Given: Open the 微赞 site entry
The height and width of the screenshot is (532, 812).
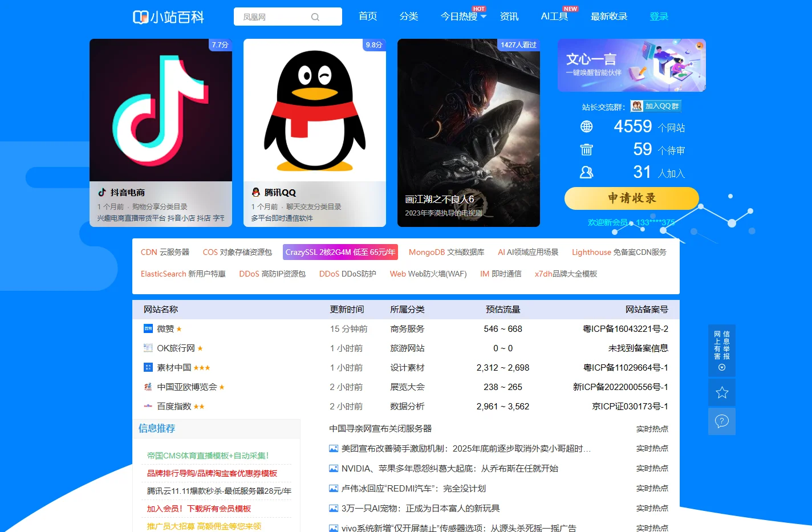Looking at the screenshot, I should coord(165,329).
